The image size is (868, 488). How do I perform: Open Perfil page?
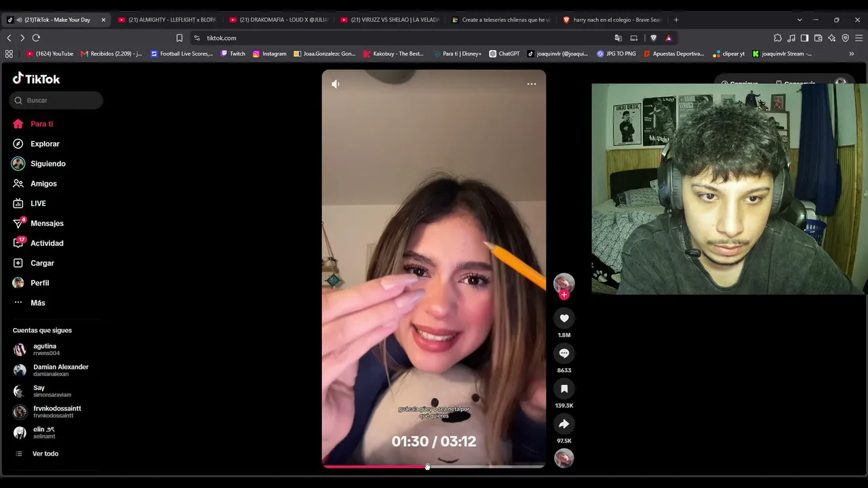tap(31, 283)
